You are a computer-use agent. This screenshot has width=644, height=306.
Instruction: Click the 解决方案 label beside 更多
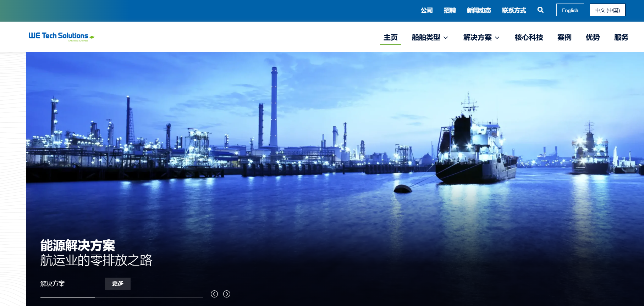53,284
